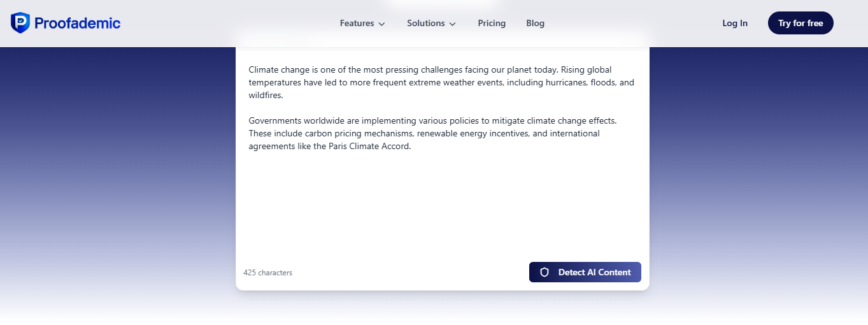Screen dimensions: 868x325
Task: Click on the word "wildfires"
Action: pyautogui.click(x=265, y=96)
